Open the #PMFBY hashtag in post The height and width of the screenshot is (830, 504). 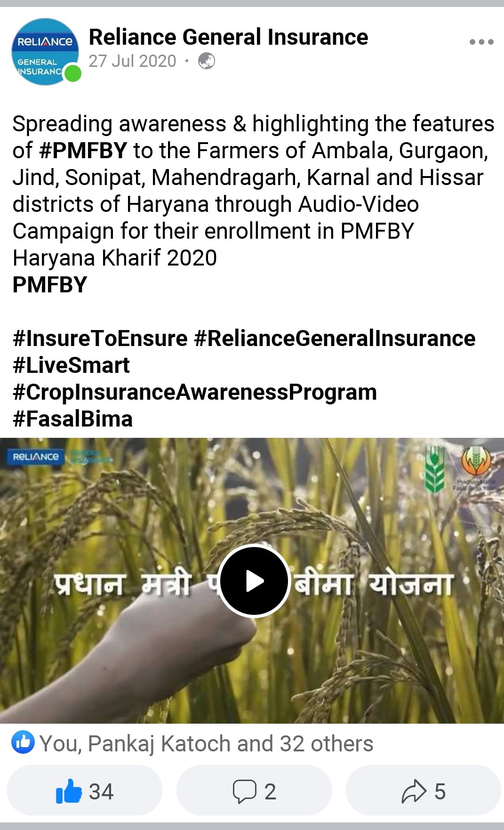pyautogui.click(x=83, y=151)
